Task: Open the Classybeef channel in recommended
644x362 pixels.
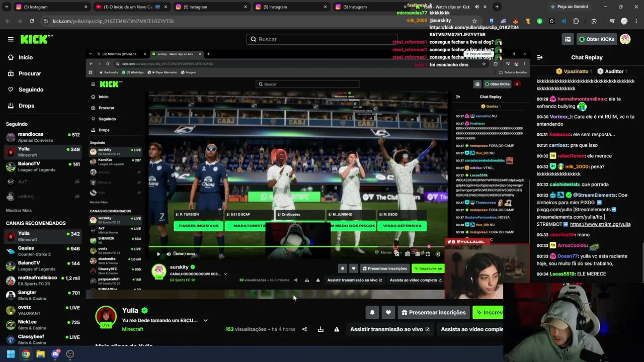Action: [43, 339]
